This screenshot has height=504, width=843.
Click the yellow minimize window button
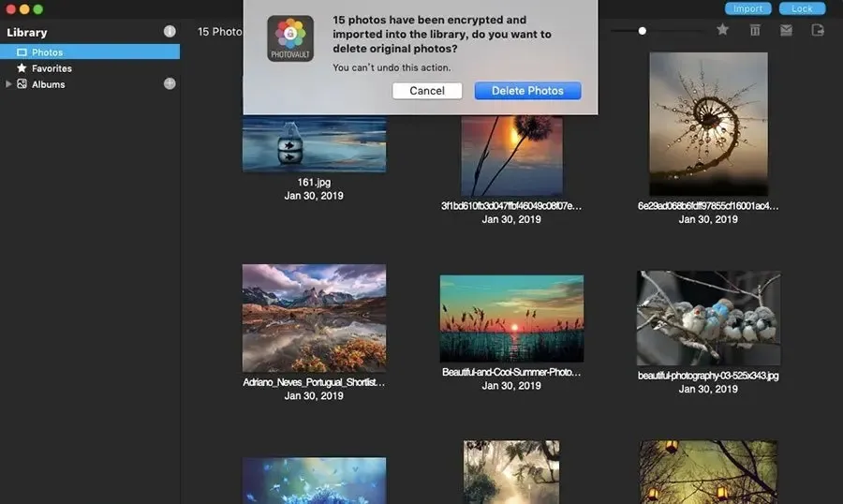pyautogui.click(x=24, y=9)
